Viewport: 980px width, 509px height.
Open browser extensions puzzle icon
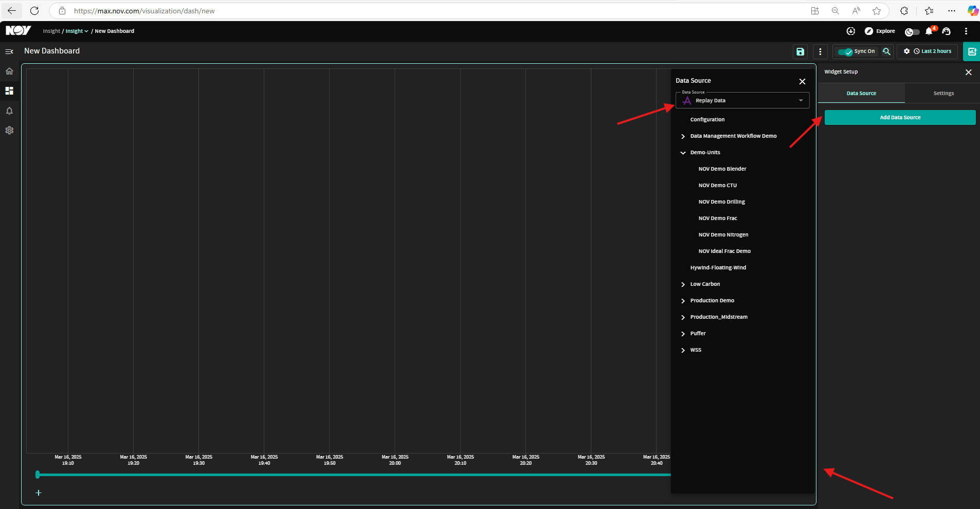pos(904,11)
